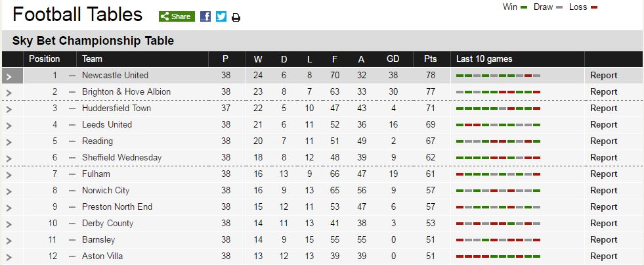Open the Report link for Barnsley
Viewport: 644px width, 265px height.
(603, 240)
